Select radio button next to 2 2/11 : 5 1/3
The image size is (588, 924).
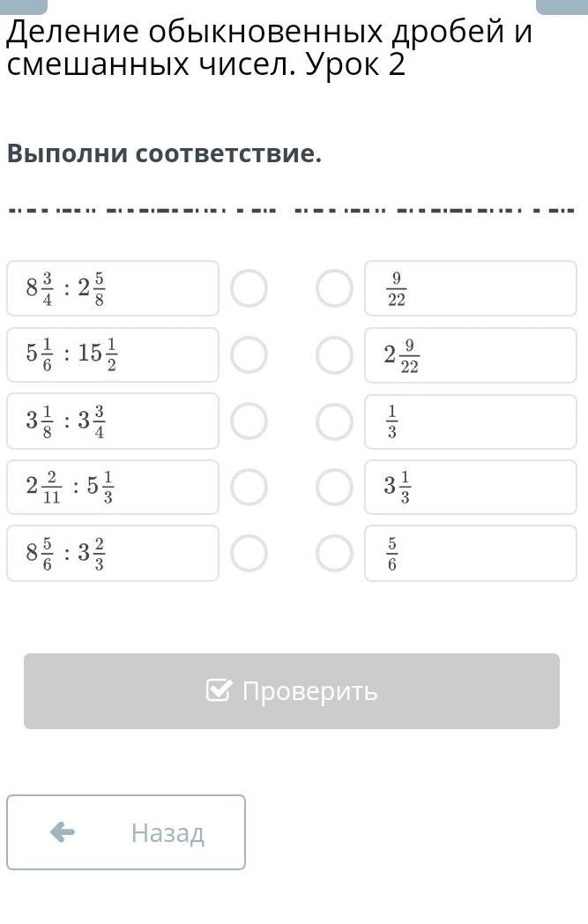[x=249, y=488]
